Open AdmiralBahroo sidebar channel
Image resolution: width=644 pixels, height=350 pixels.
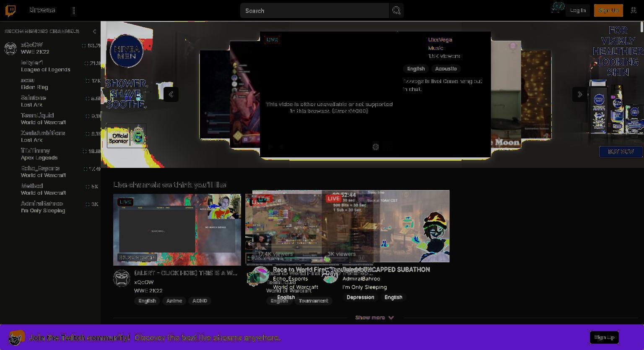(x=50, y=207)
